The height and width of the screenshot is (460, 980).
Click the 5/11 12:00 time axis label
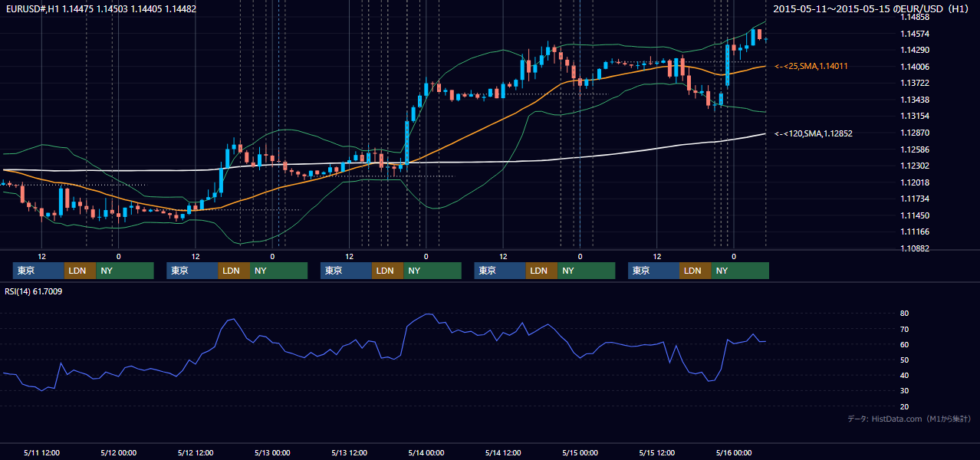click(x=41, y=452)
